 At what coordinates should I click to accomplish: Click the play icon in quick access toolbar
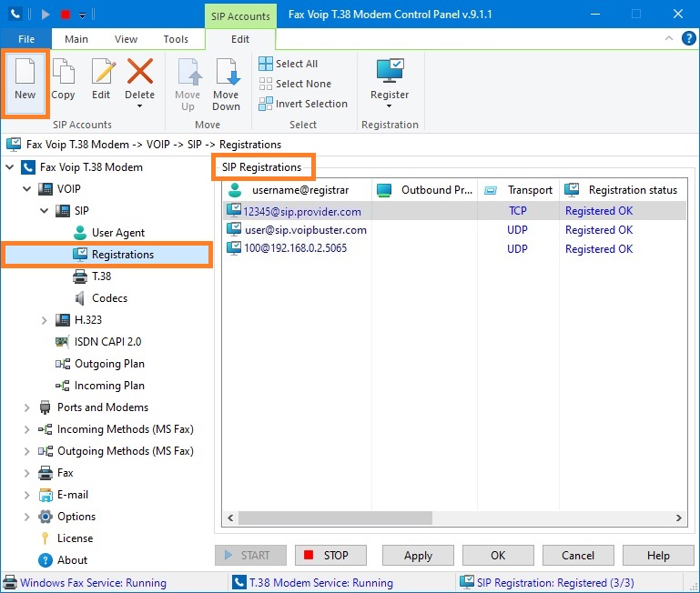pyautogui.click(x=46, y=15)
